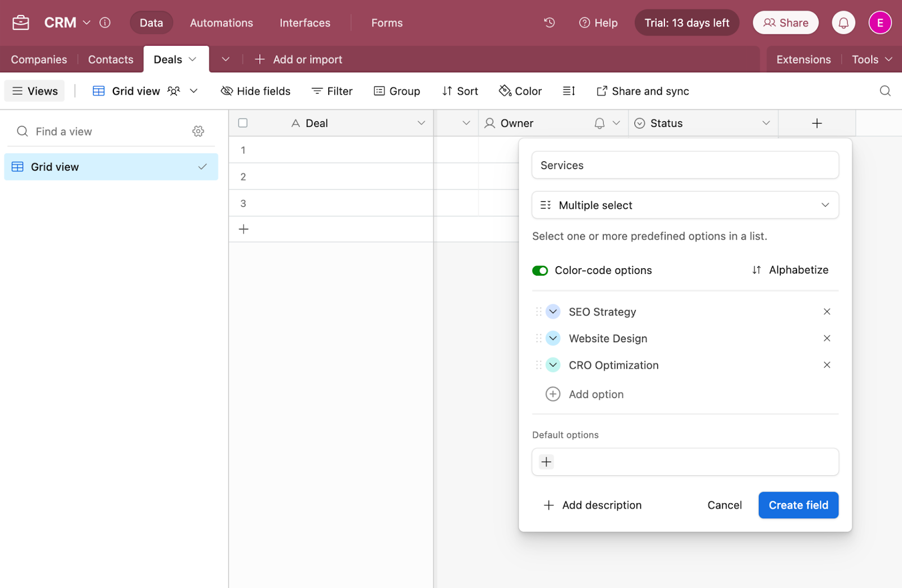Switch to the Data tab

click(x=151, y=23)
